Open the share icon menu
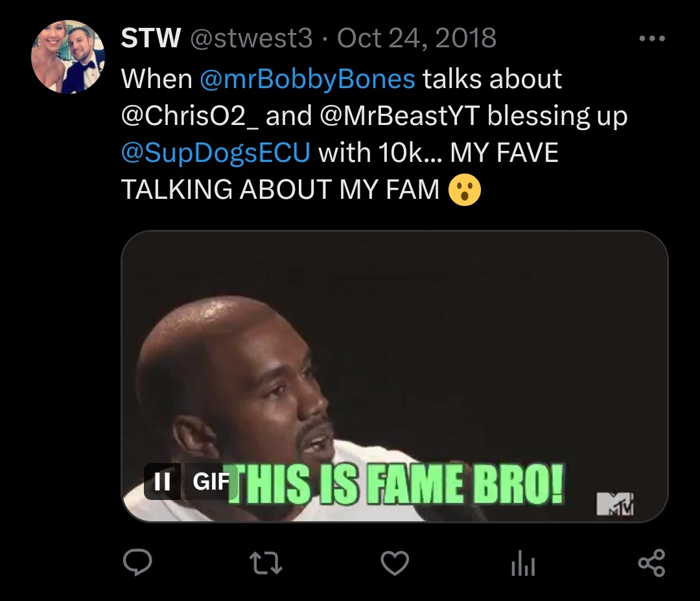The image size is (700, 601). click(651, 563)
